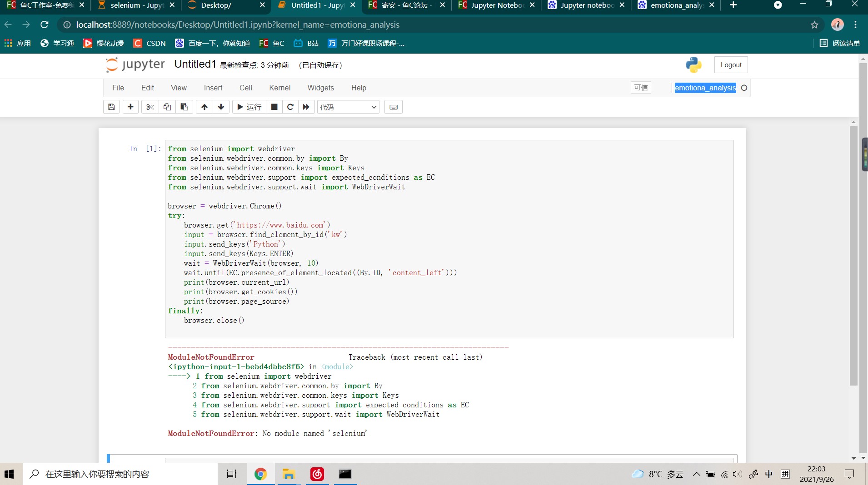Bookmark this page with star icon

[814, 25]
